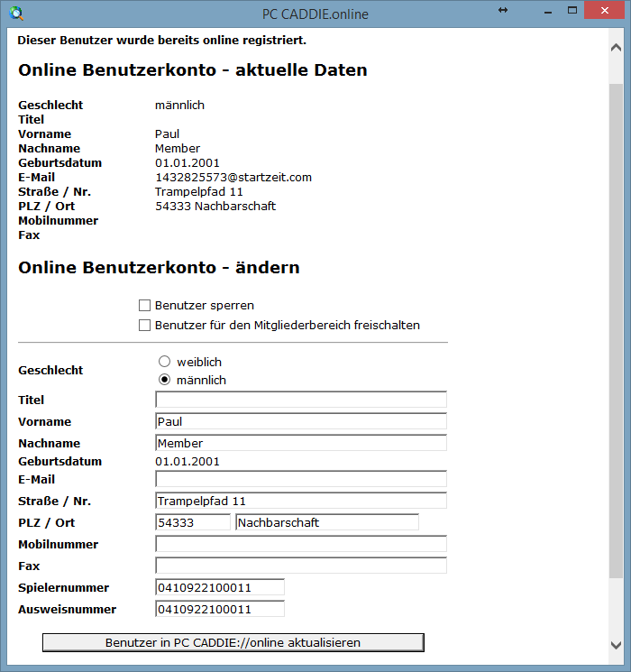This screenshot has width=631, height=672.
Task: Click the Paul value in aktuelle Daten
Action: [167, 134]
